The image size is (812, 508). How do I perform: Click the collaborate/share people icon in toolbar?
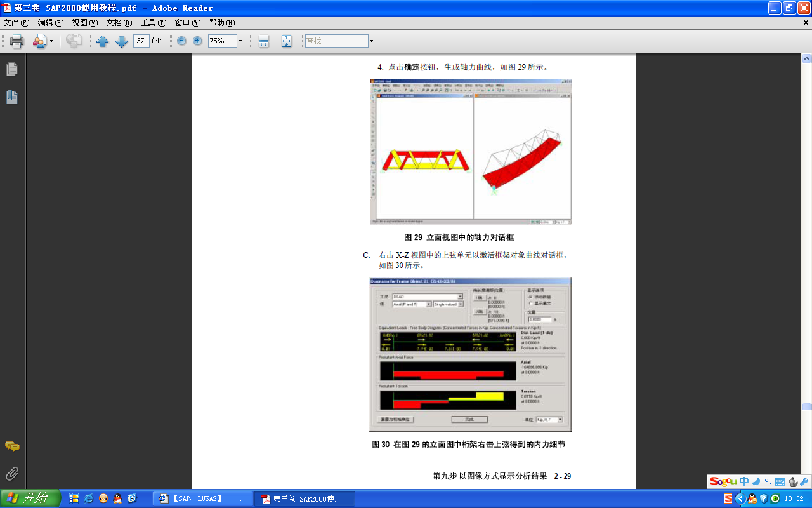pos(39,41)
